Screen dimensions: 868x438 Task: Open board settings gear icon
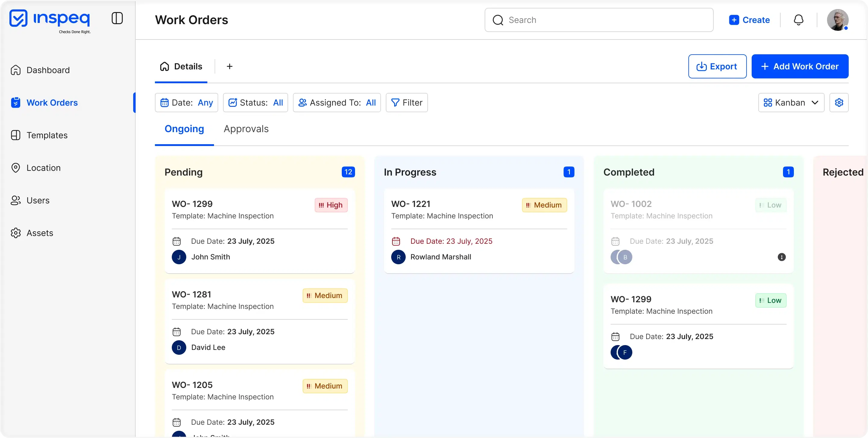click(839, 103)
